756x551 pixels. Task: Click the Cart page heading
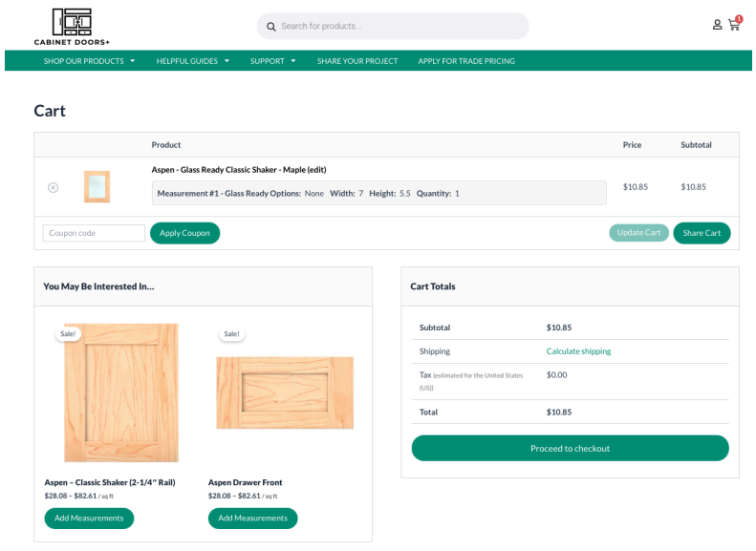pyautogui.click(x=50, y=111)
